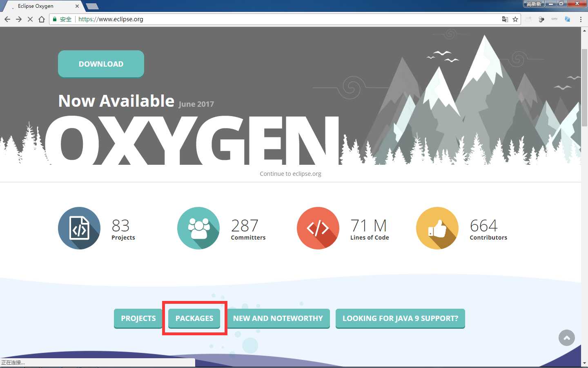Click the blue Projects document icon
This screenshot has width=588, height=368.
tap(79, 228)
